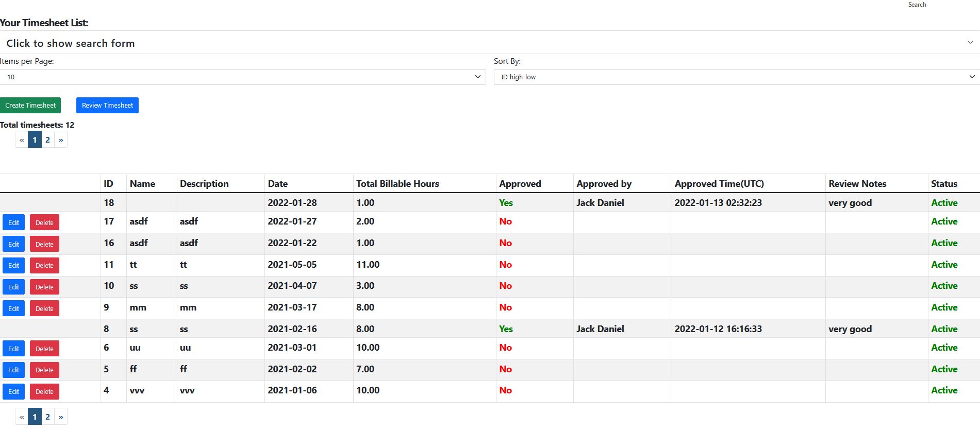Open the Items per Page dropdown

pos(242,77)
